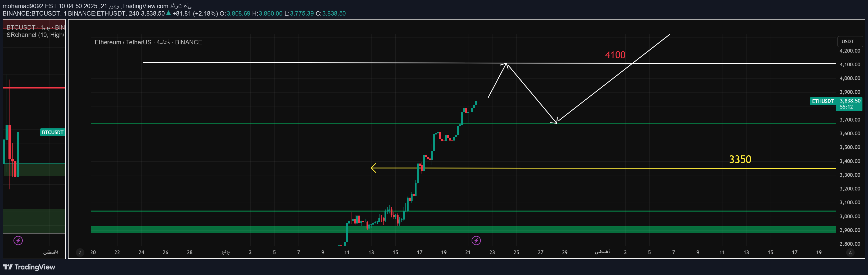This screenshot has height=275, width=868.
Task: Click the current price label 3,838.50
Action: click(x=850, y=101)
